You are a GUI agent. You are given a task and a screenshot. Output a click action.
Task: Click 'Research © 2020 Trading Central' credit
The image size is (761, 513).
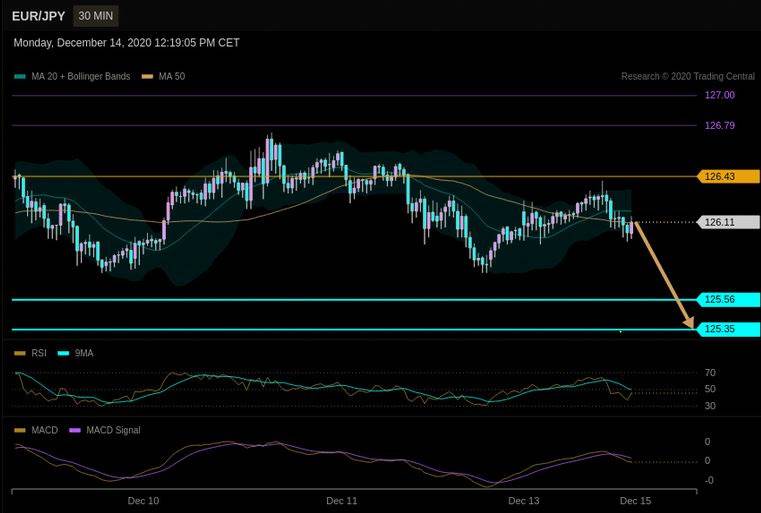pos(688,76)
